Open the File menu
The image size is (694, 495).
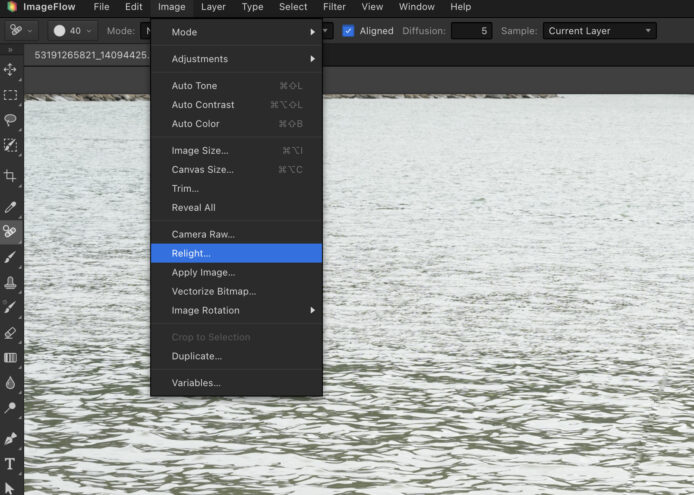(x=101, y=7)
